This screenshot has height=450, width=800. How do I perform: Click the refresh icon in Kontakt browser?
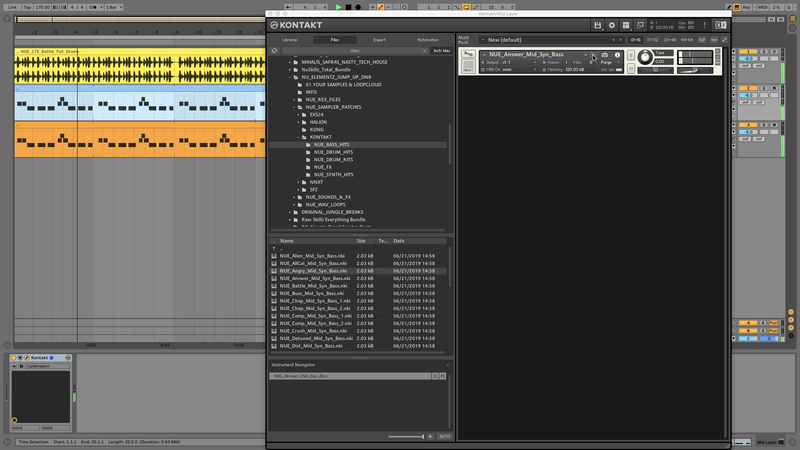(274, 51)
